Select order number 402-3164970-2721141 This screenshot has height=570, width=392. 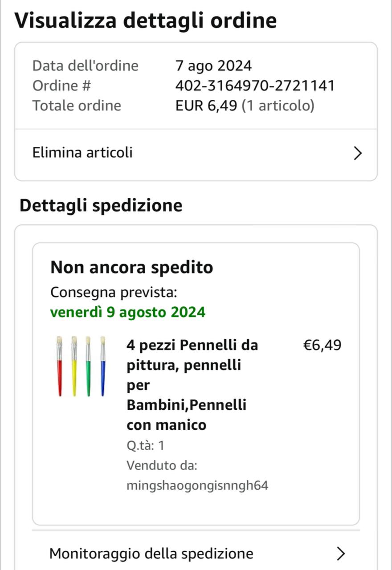pyautogui.click(x=255, y=85)
